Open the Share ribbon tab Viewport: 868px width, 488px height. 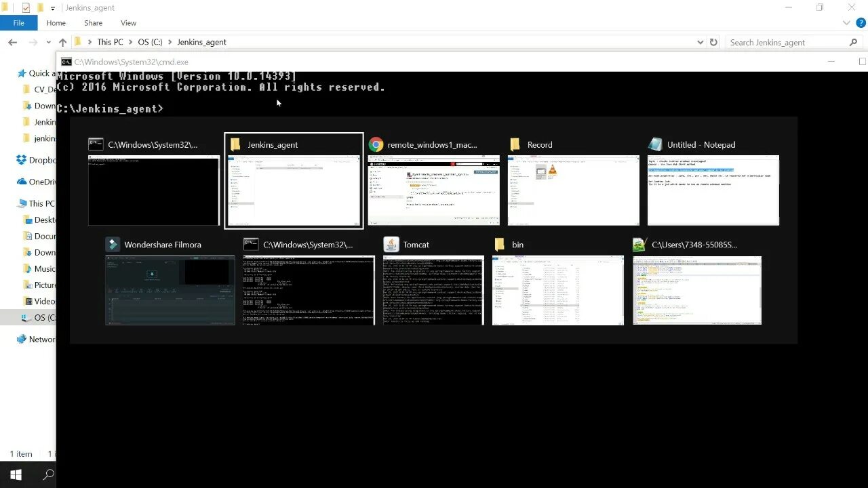click(x=94, y=23)
